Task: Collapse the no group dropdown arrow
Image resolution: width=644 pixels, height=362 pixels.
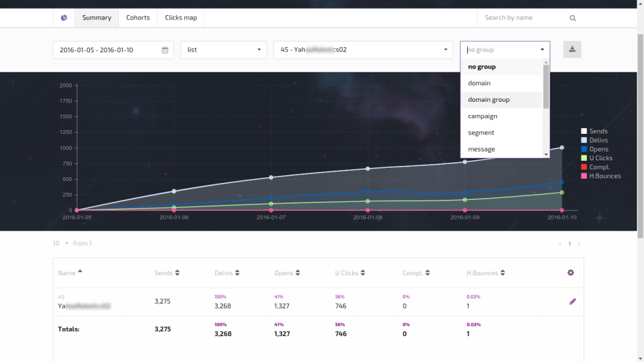Action: pos(542,50)
